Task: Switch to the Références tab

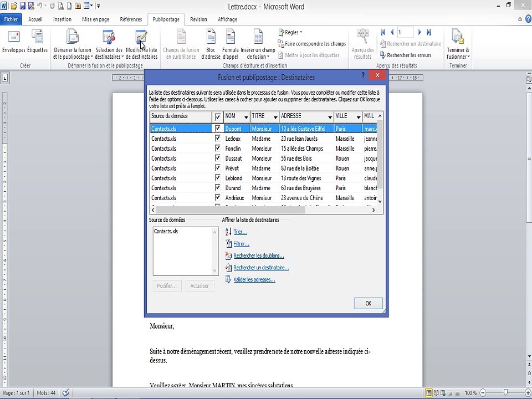Action: pyautogui.click(x=131, y=19)
